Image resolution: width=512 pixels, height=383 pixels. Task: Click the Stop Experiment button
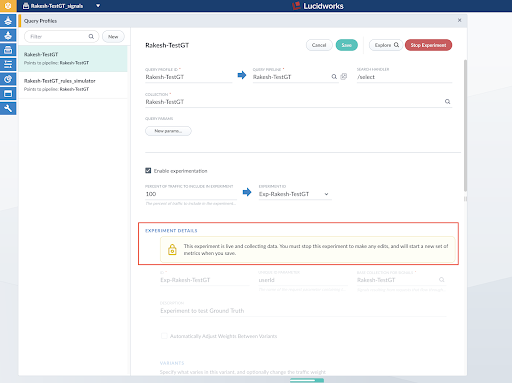click(428, 45)
